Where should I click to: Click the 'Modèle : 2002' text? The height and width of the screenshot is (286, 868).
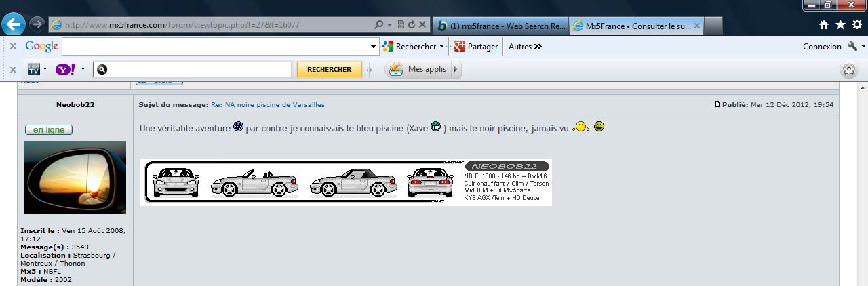(46, 279)
